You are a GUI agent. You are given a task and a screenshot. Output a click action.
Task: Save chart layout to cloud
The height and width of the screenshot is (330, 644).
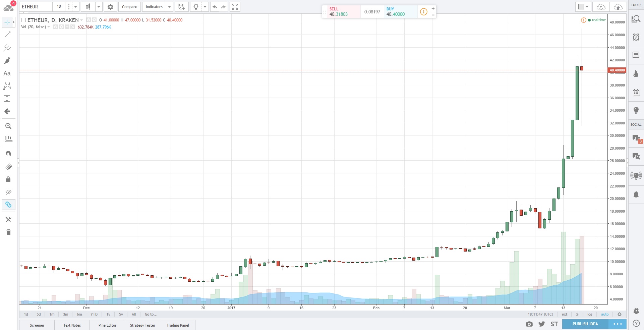618,7
